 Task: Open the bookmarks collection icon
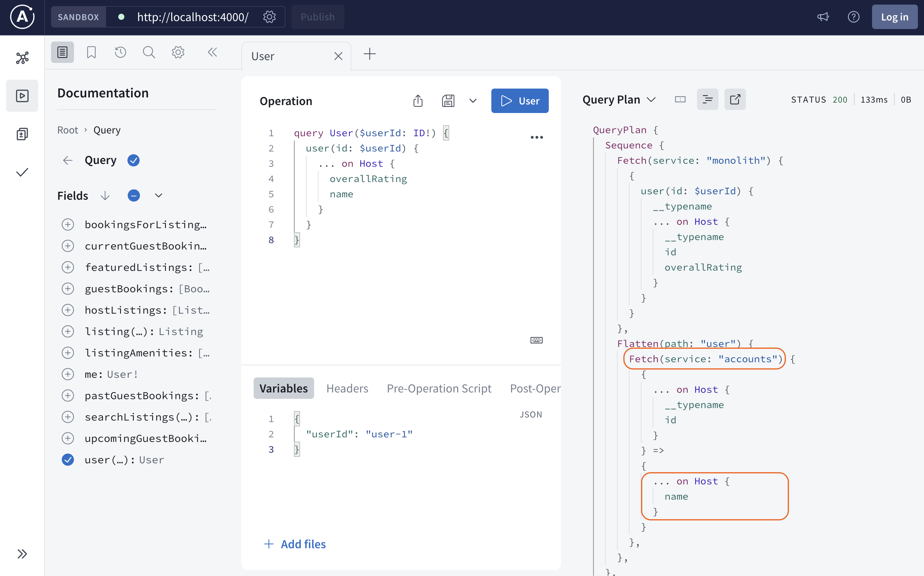click(x=91, y=52)
